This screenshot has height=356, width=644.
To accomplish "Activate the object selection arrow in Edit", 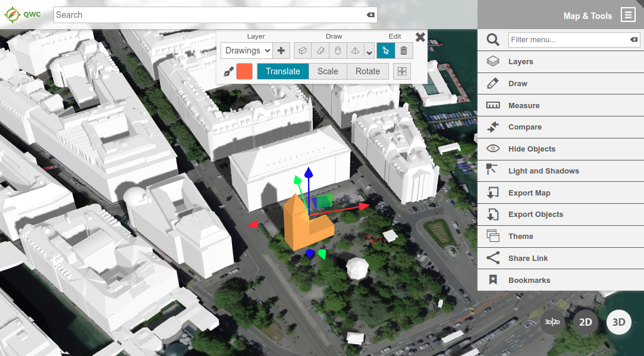I will pos(385,51).
